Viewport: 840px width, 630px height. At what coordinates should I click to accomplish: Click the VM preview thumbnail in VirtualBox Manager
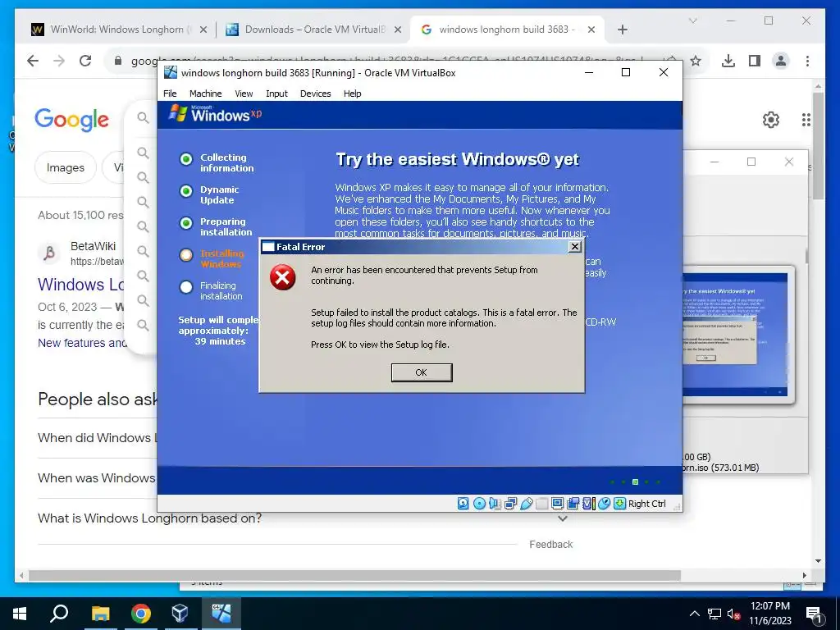pos(737,335)
